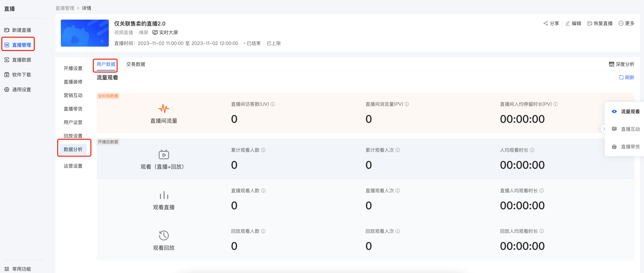Open the 更多 ellipsis icon

[x=621, y=23]
